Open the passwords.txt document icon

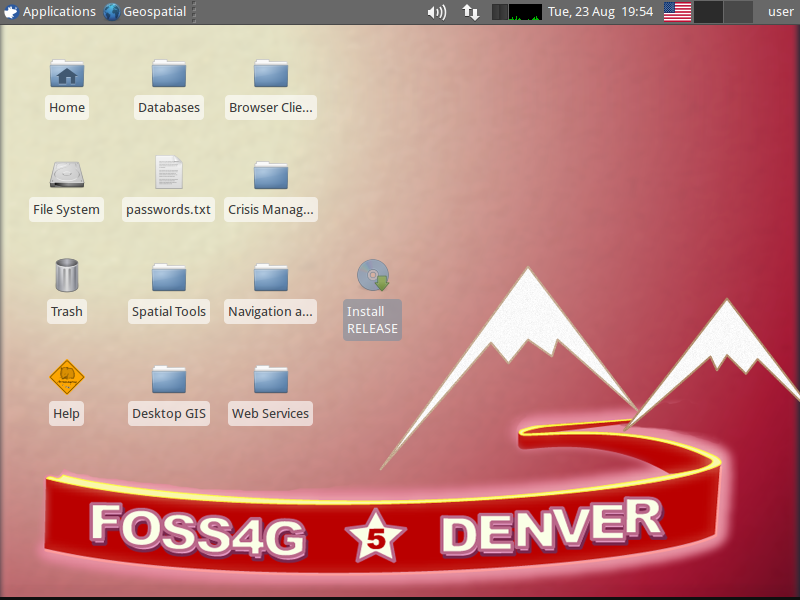point(169,172)
